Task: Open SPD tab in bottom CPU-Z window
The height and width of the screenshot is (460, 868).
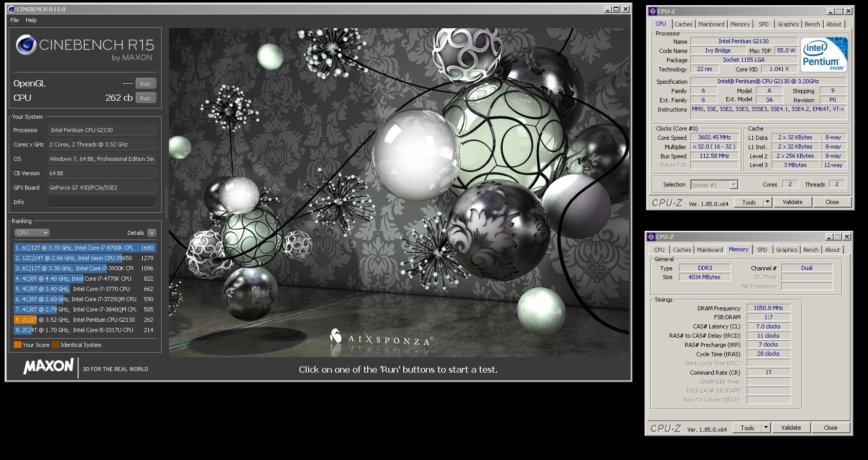Action: [762, 250]
